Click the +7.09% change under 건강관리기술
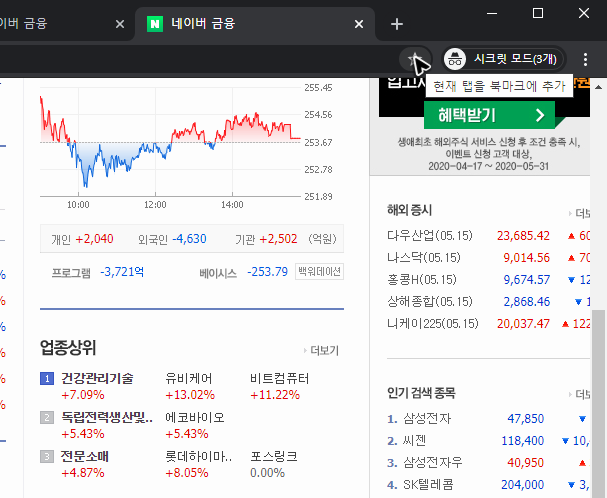The height and width of the screenshot is (498, 607). coord(83,395)
